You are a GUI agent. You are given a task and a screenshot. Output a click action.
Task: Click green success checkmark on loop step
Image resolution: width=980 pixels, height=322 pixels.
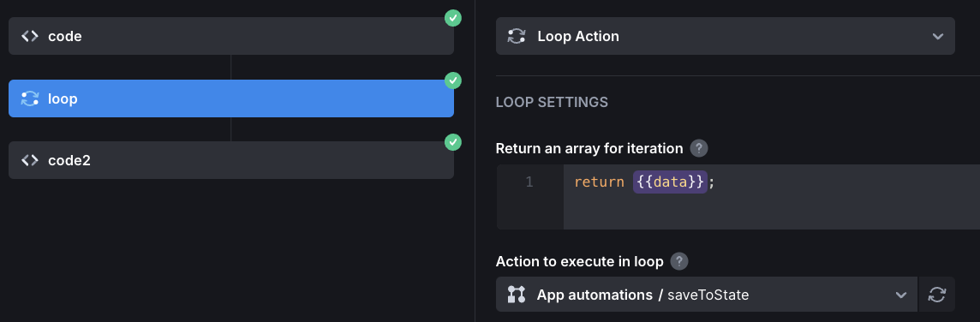[x=453, y=80]
